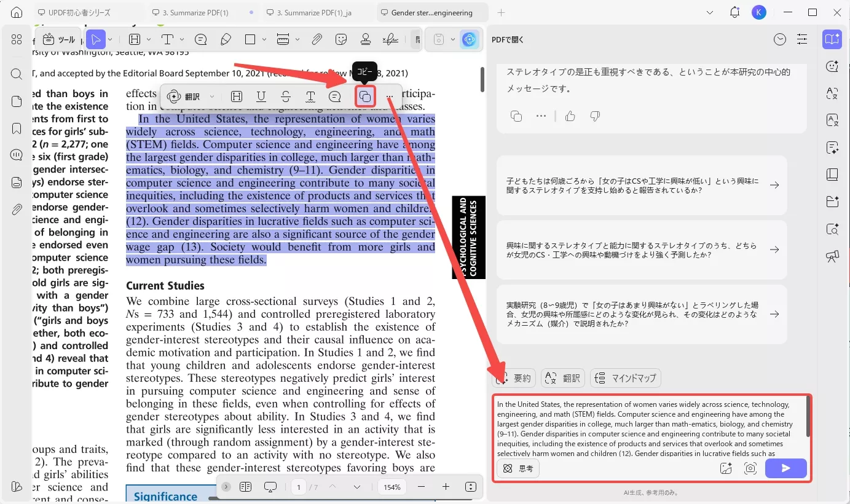Image resolution: width=850 pixels, height=504 pixels.
Task: Expand the shape tool dropdown
Action: tap(264, 39)
